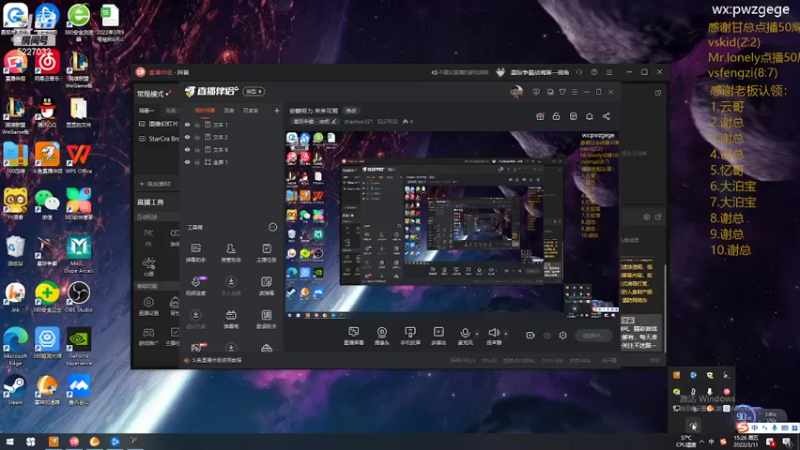Open the Steam desktop shortcut
This screenshot has width=800, height=450.
coord(15,390)
